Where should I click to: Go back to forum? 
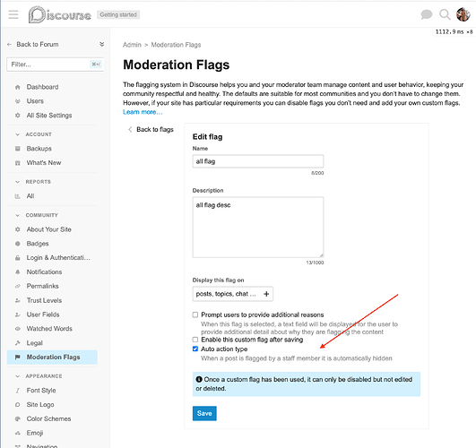(33, 44)
